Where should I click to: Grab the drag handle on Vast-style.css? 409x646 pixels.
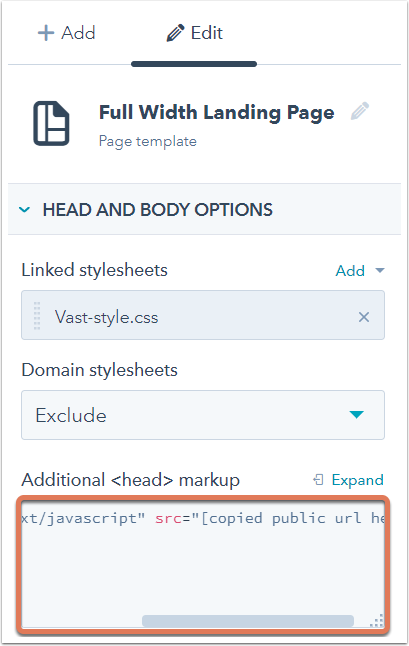coord(37,316)
